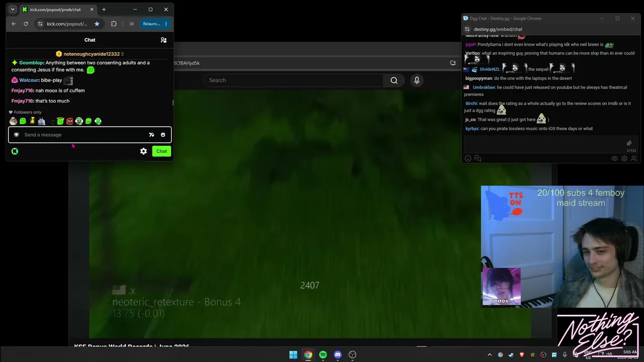Click the Kick chat scrollbar thumb
This screenshot has width=644, height=362.
tap(173, 103)
